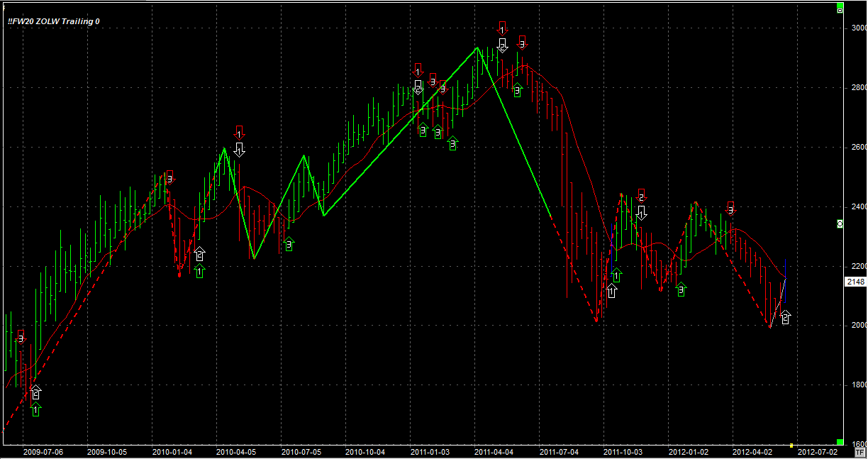Viewport: 868px width, 459px height.
Task: Click the white up arrow 2 near 2009-07-06
Action: pyautogui.click(x=35, y=391)
